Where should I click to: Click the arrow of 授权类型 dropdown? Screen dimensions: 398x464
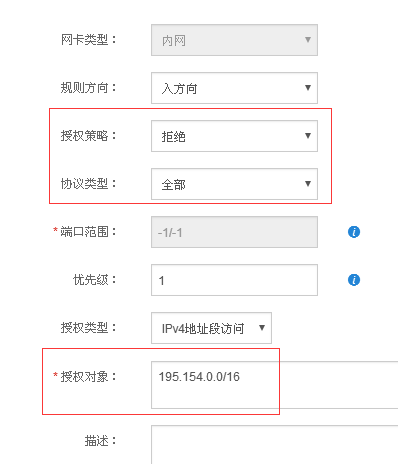262,328
